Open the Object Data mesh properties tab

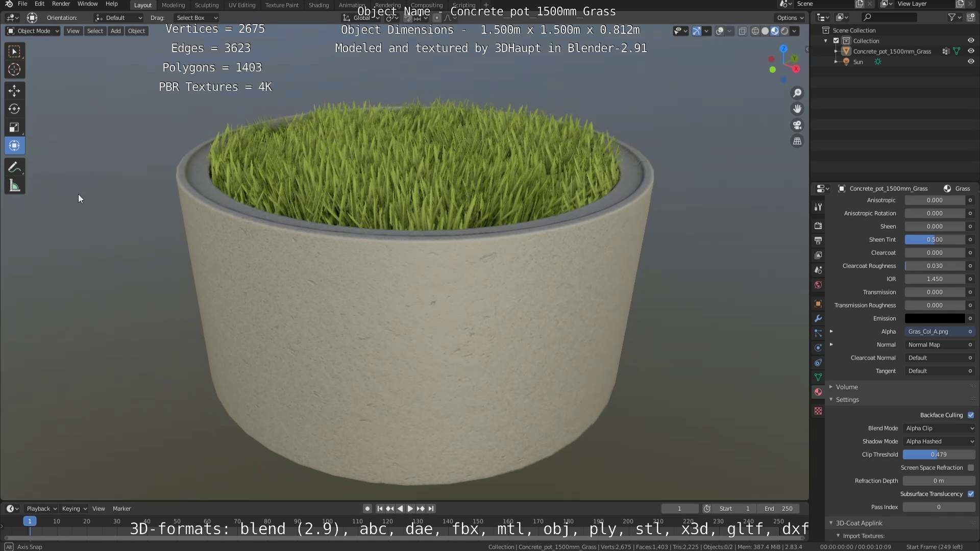tap(818, 378)
